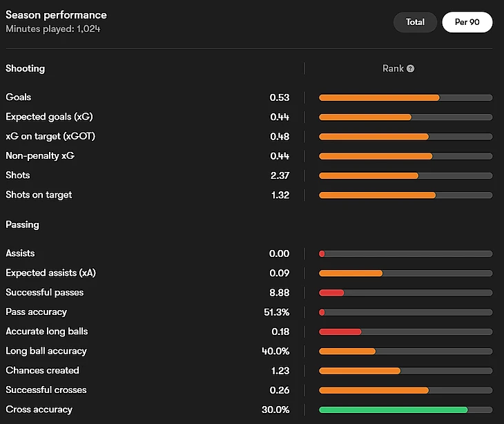Image resolution: width=504 pixels, height=424 pixels.
Task: Click the Expected goals (xG) label
Action: pos(49,117)
